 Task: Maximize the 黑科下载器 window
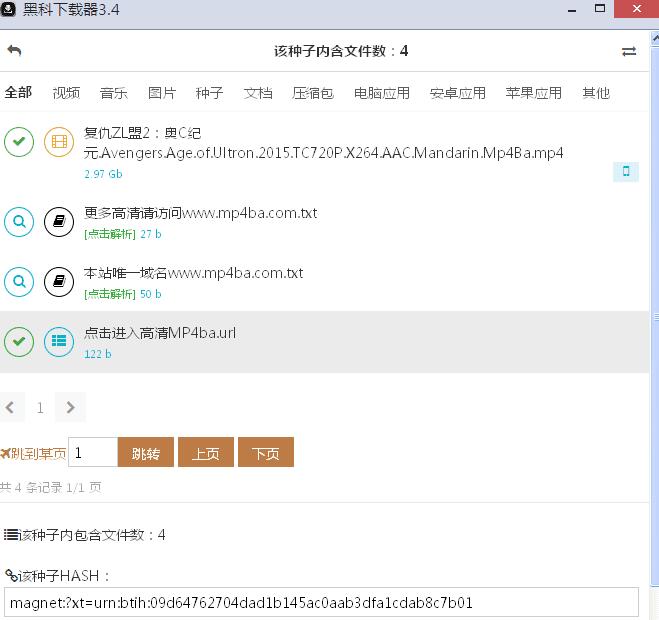(600, 9)
